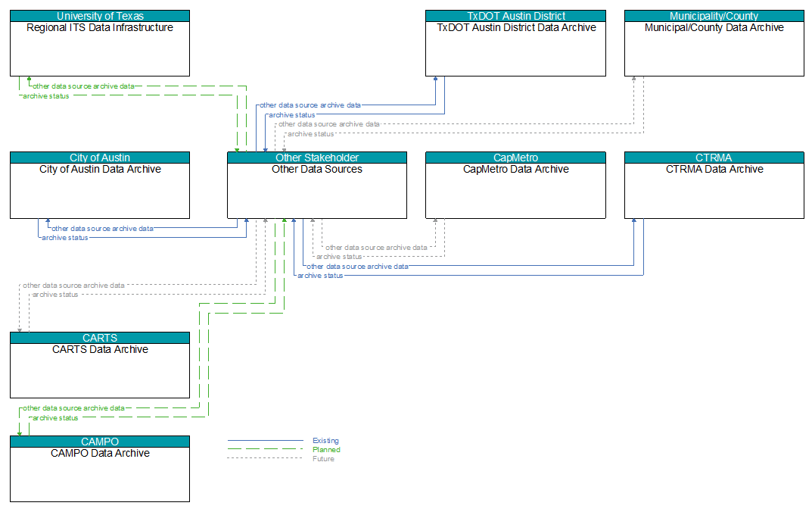Click the Regional ITS Data Infrastructure label

click(x=100, y=27)
